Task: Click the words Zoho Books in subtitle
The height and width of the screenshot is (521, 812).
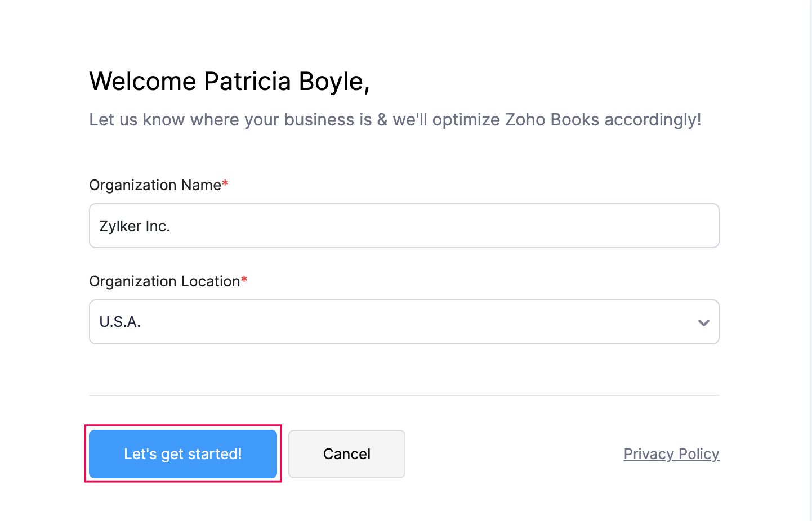Action: 552,120
